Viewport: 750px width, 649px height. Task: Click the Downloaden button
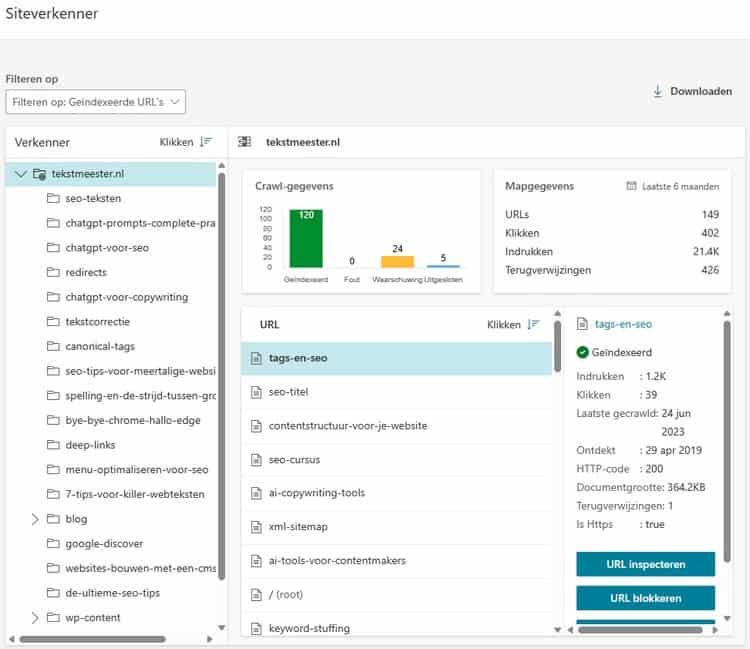[693, 91]
